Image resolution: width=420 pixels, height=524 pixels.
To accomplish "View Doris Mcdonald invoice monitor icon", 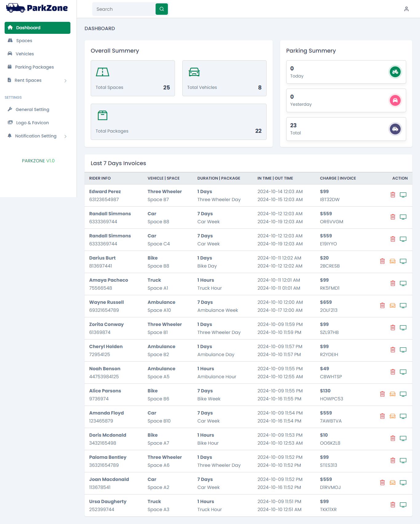I will (403, 438).
